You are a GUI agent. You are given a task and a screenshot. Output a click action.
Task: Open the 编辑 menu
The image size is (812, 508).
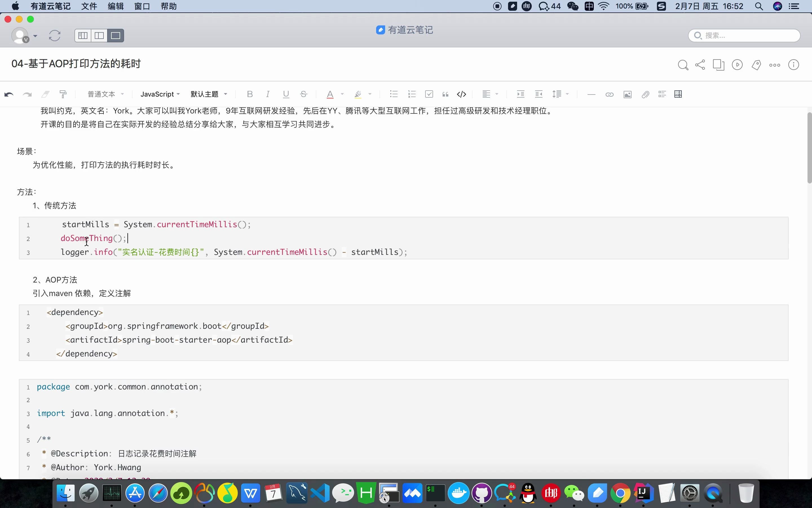115,6
